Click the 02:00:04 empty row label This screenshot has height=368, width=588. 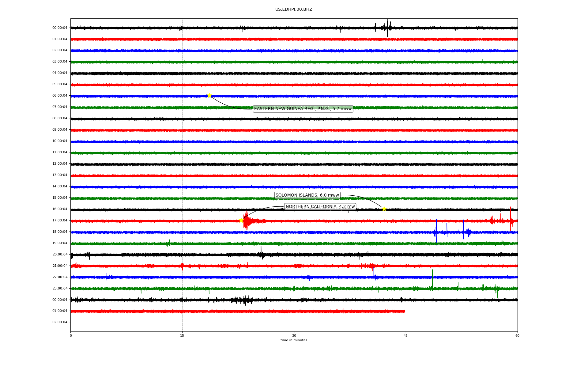pos(60,322)
